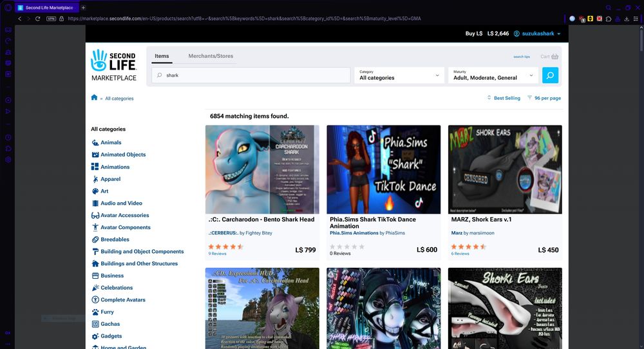
Task: Open the browser extensions cube icon
Action: [x=609, y=19]
